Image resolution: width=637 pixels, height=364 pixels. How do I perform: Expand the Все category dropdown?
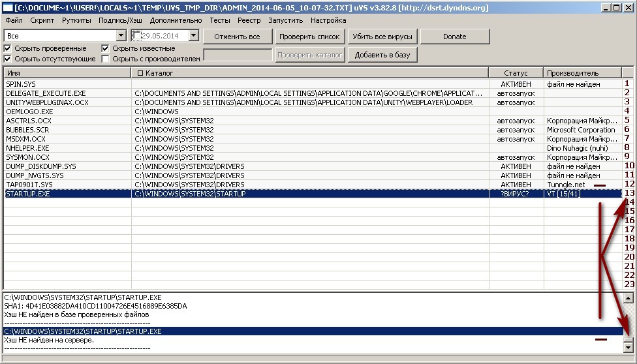tap(121, 36)
